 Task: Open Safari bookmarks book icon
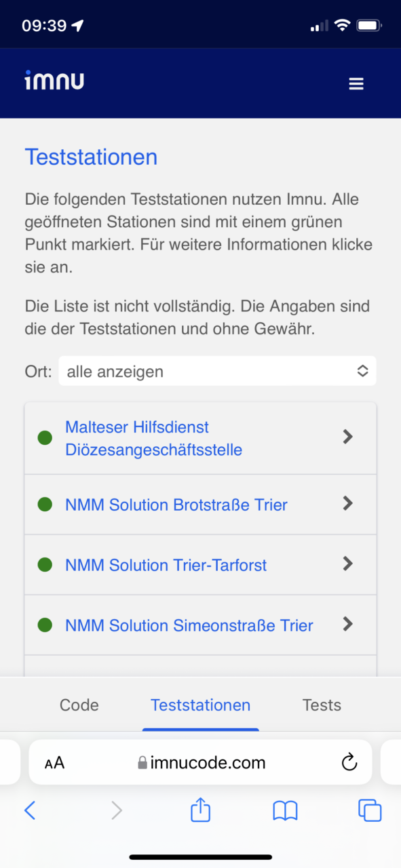pos(285,810)
